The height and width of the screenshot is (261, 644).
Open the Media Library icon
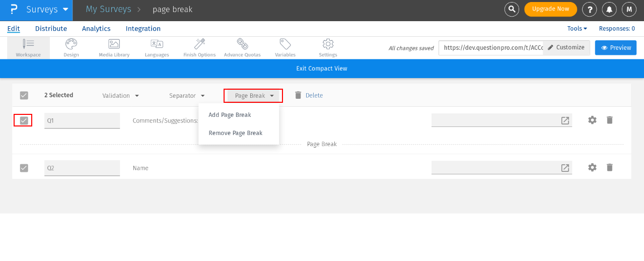pyautogui.click(x=114, y=44)
